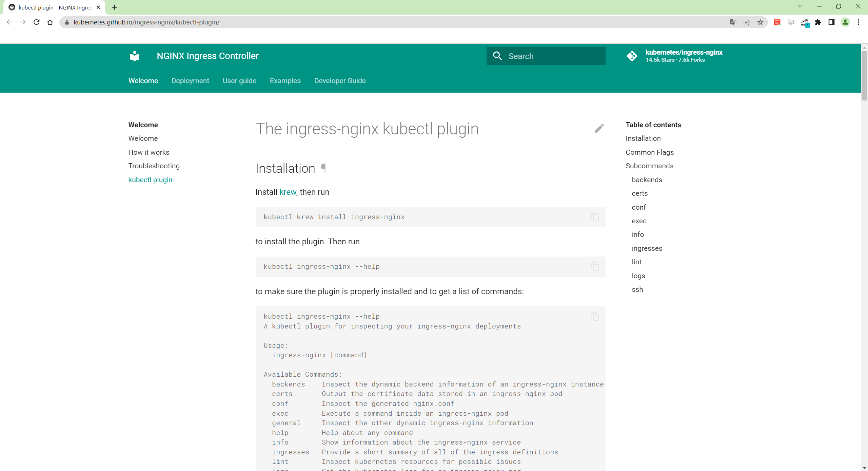Share this page icon
868x471 pixels.
747,22
